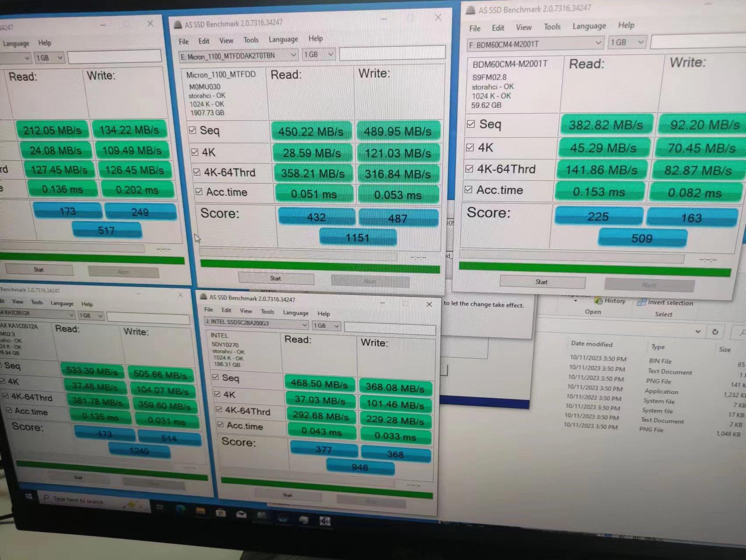746x560 pixels.
Task: Toggle 4K checkbox in Micron window
Action: coord(195,152)
